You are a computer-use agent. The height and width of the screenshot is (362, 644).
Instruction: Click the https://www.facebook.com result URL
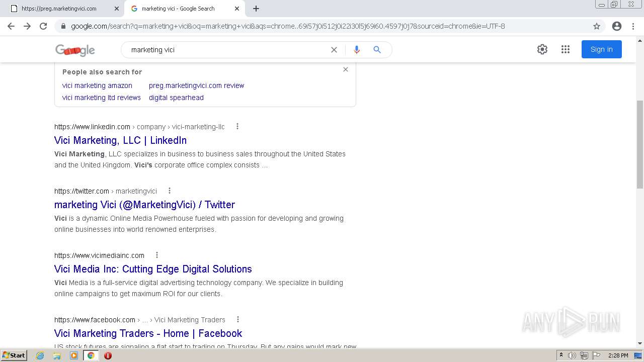[95, 320]
